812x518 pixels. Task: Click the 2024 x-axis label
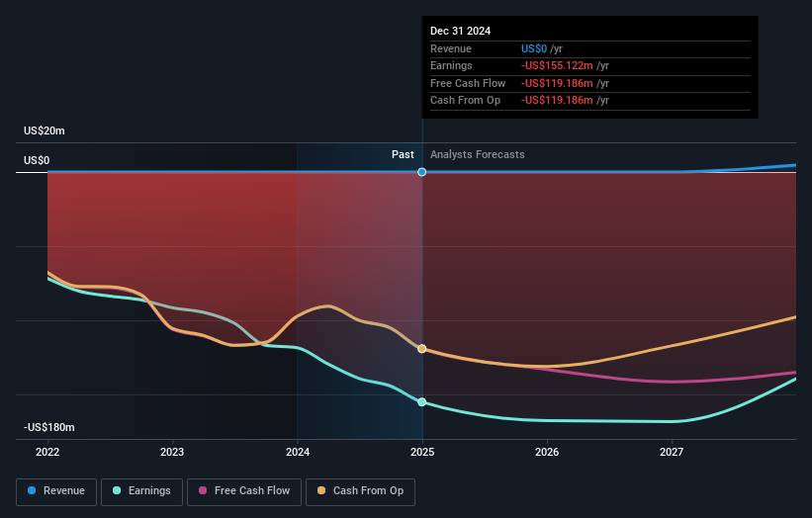point(298,452)
